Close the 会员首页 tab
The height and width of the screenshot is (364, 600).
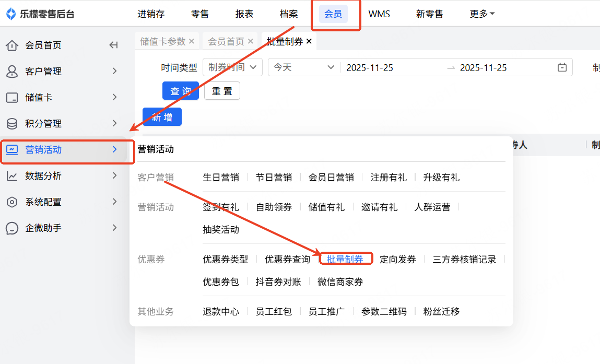pyautogui.click(x=250, y=41)
